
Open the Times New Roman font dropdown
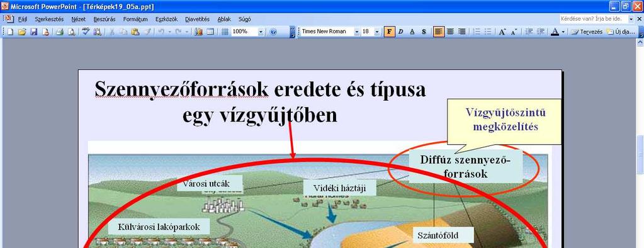pos(356,31)
